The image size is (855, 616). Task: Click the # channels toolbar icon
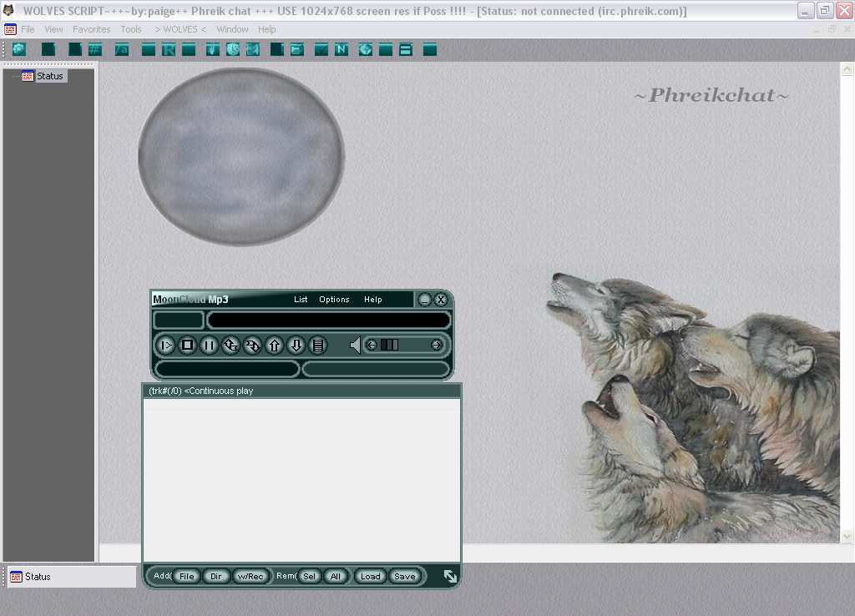point(95,49)
